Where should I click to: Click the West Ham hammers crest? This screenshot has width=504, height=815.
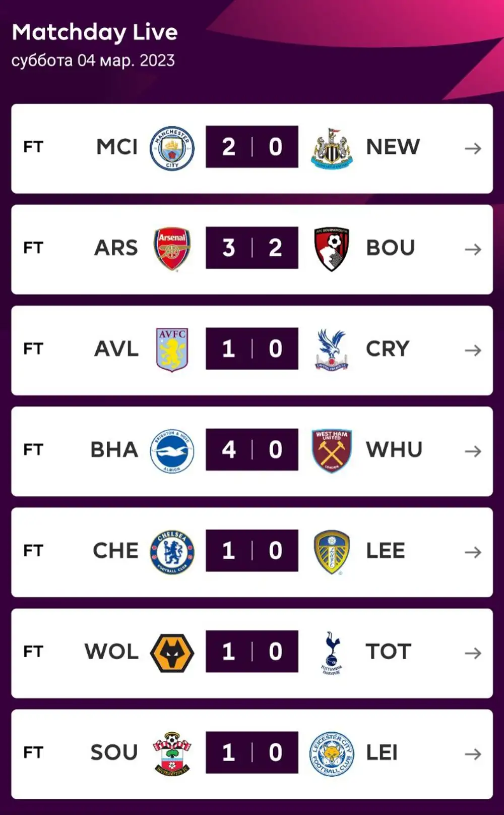pos(332,451)
